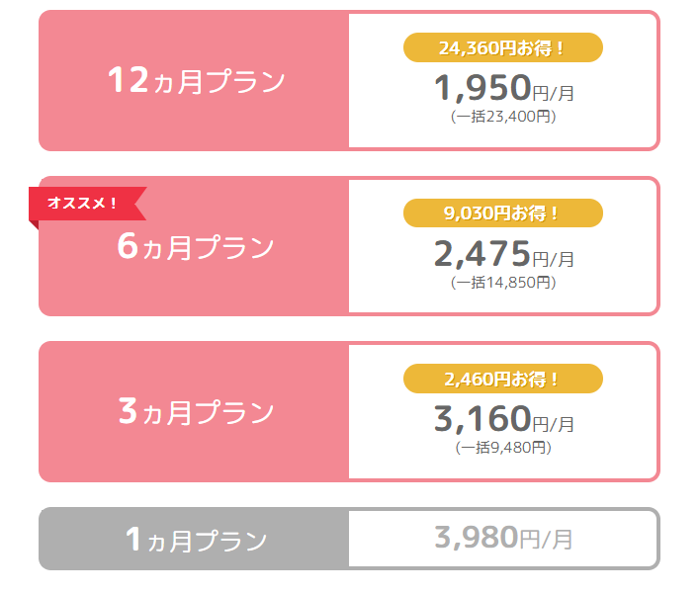Screen dimensions: 700x594
Task: Click the 3,160円/月 price text
Action: point(503,420)
